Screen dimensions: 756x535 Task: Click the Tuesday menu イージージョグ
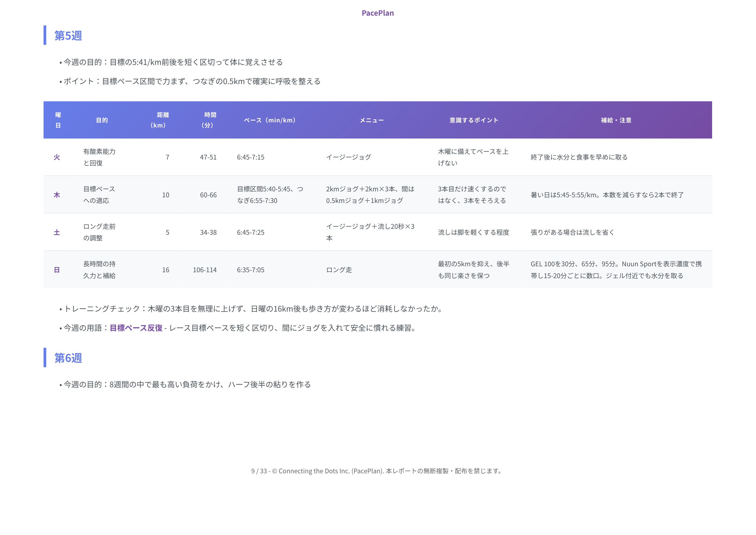click(348, 157)
